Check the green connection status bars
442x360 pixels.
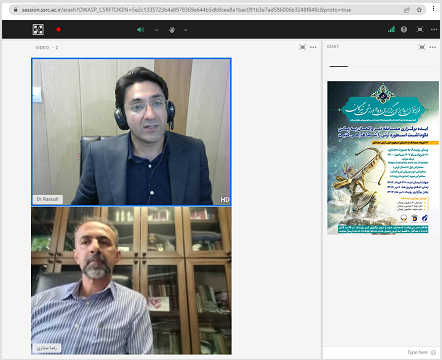pos(391,29)
